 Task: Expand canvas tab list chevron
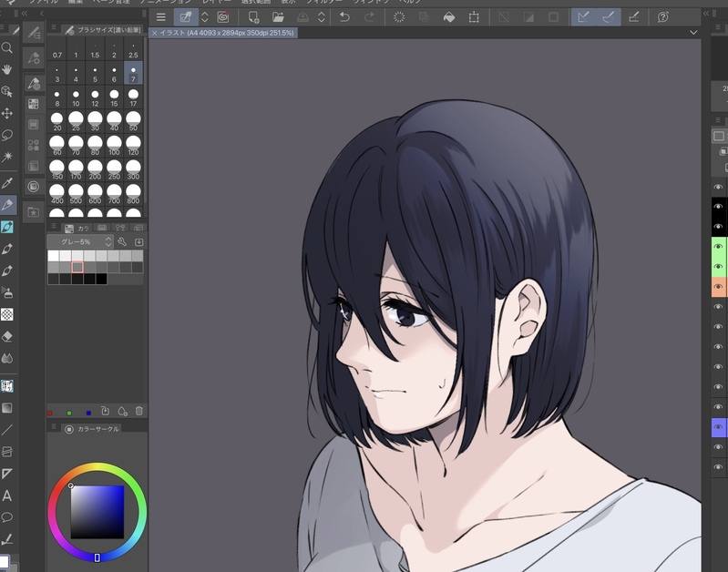693,33
